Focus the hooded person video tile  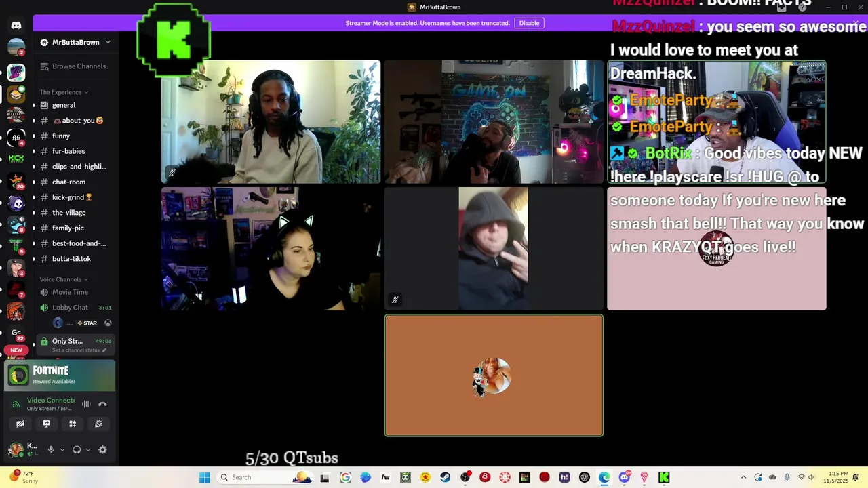click(x=494, y=249)
